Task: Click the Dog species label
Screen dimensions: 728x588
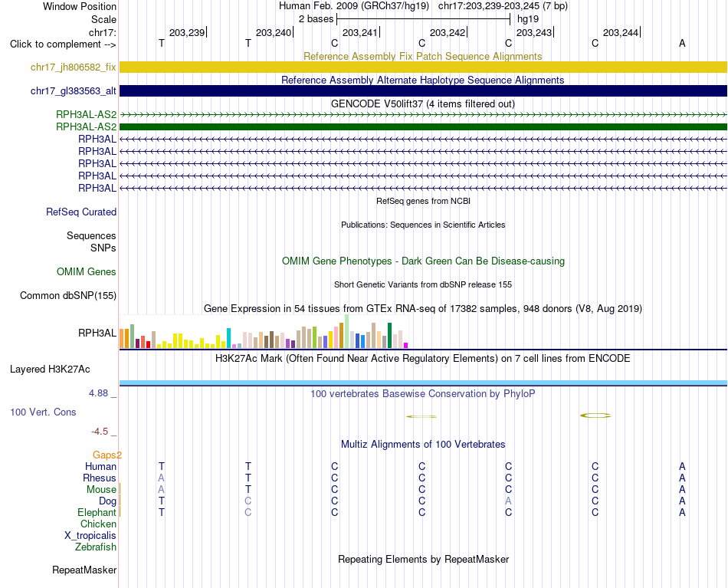Action: click(108, 501)
